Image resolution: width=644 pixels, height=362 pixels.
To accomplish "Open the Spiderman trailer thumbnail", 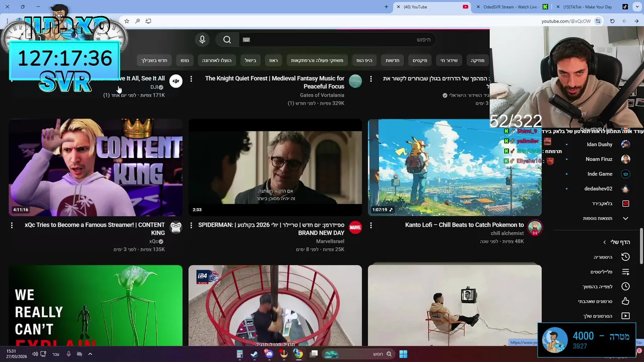I will click(275, 167).
